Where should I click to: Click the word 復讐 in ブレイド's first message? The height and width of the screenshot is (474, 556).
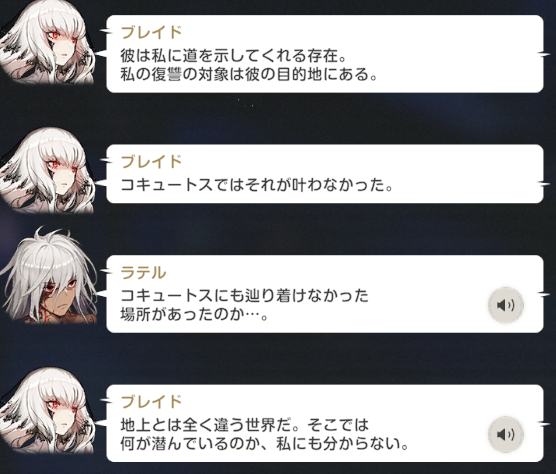pyautogui.click(x=167, y=75)
